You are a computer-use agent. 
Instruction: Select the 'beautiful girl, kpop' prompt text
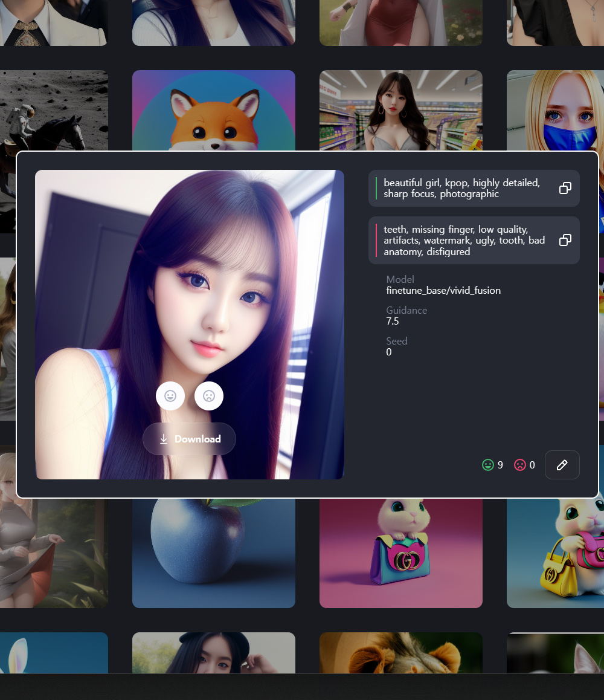click(x=461, y=189)
